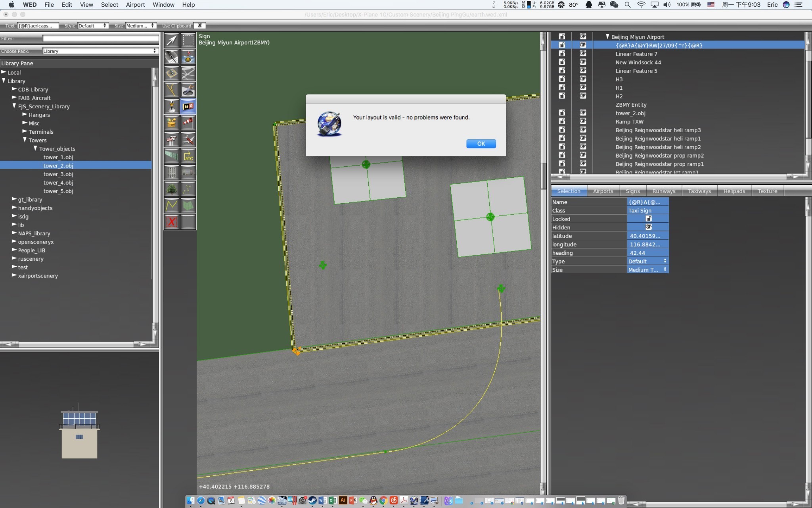Switch to the Helipads tab

(x=734, y=191)
